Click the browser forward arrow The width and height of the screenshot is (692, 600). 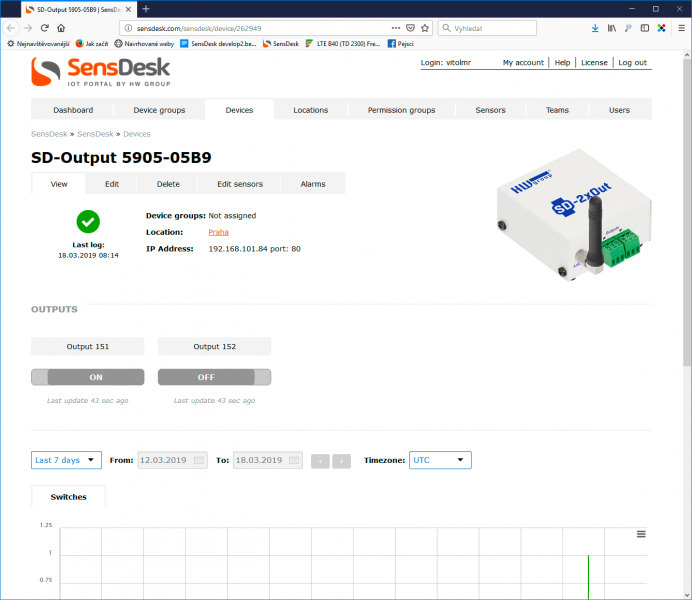click(28, 28)
